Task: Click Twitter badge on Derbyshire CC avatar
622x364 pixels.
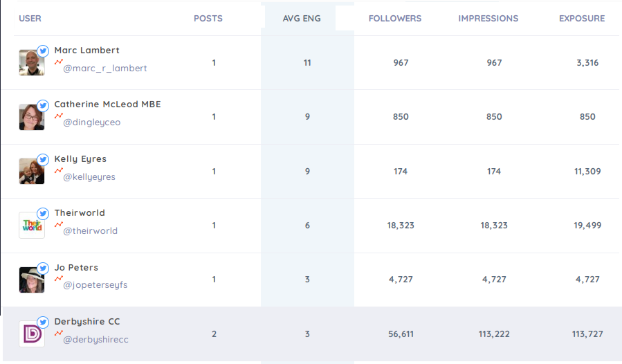Action: (x=43, y=322)
